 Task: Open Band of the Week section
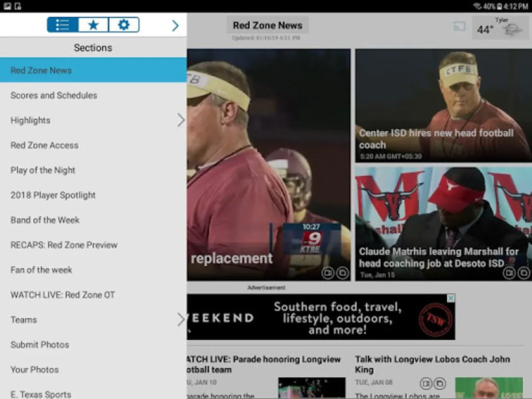(93, 220)
